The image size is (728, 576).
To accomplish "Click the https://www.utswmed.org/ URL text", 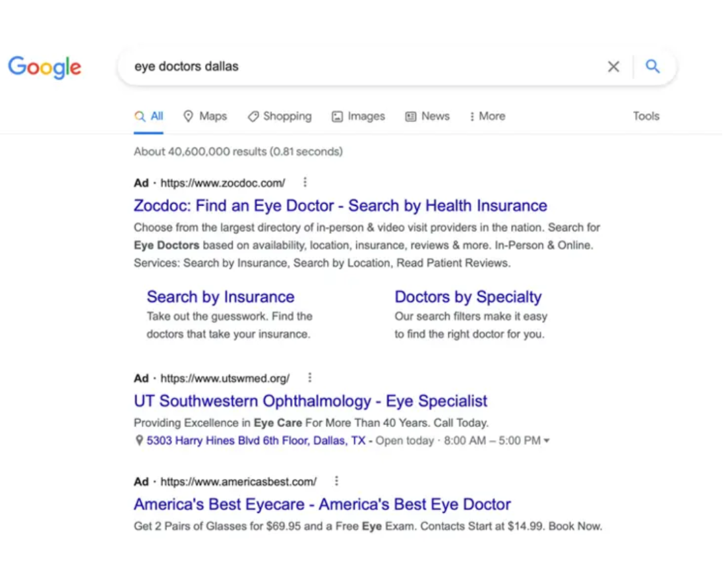I will [225, 378].
